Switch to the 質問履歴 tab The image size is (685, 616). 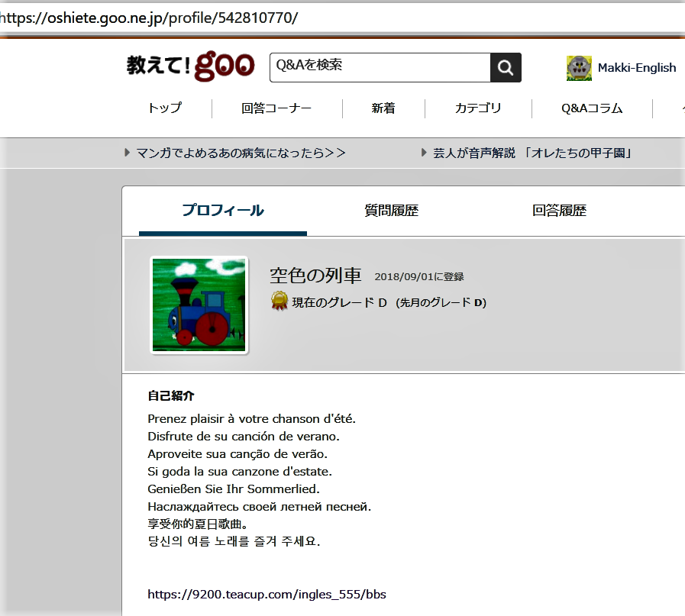392,211
